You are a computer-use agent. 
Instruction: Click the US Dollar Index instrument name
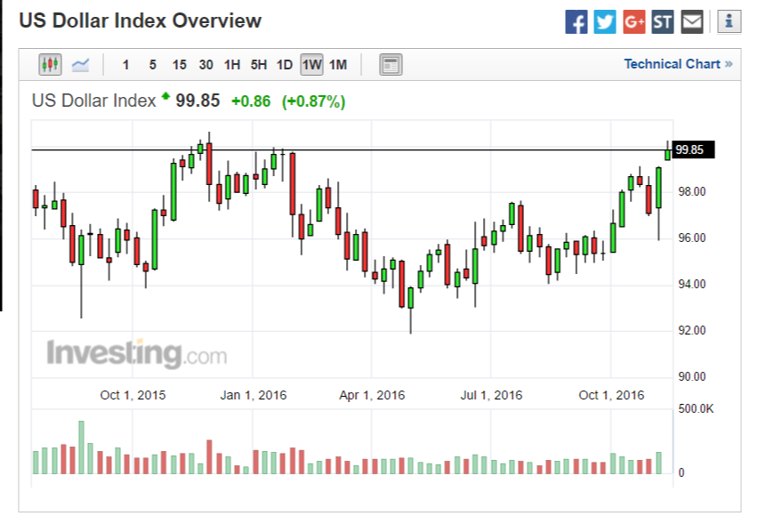point(93,101)
